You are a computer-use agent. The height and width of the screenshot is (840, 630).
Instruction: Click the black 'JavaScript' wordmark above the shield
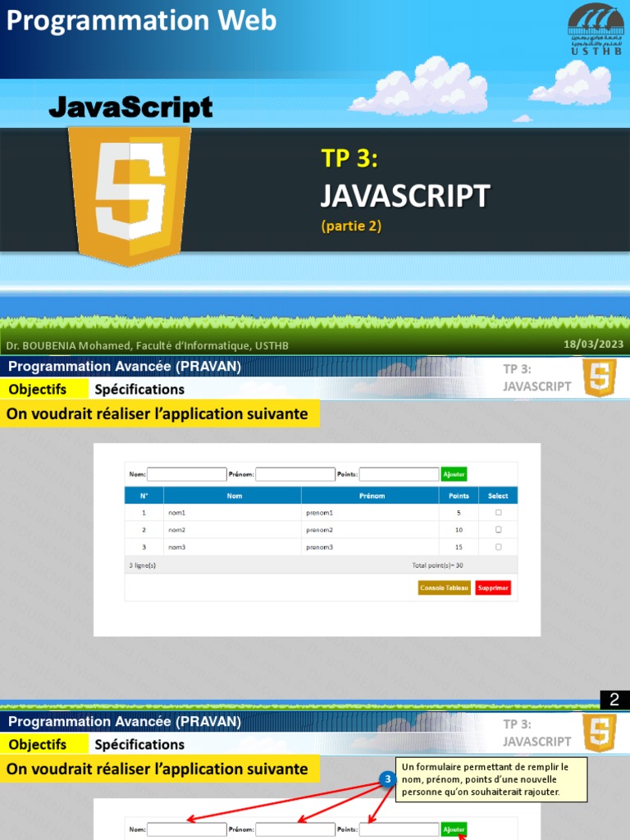[x=130, y=107]
